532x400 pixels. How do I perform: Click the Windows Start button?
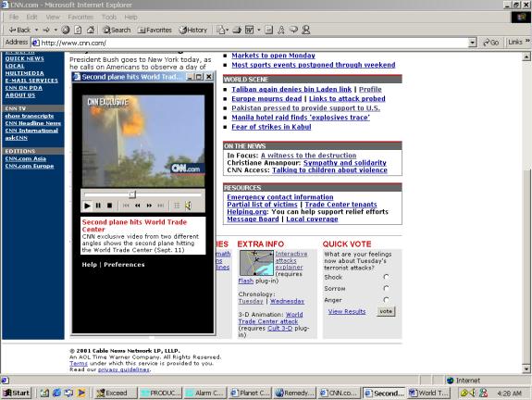pyautogui.click(x=17, y=393)
